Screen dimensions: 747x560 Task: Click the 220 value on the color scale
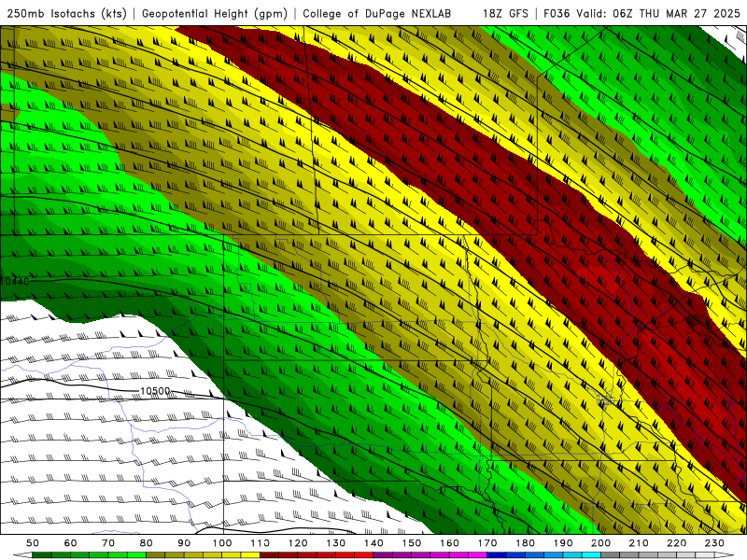point(676,543)
